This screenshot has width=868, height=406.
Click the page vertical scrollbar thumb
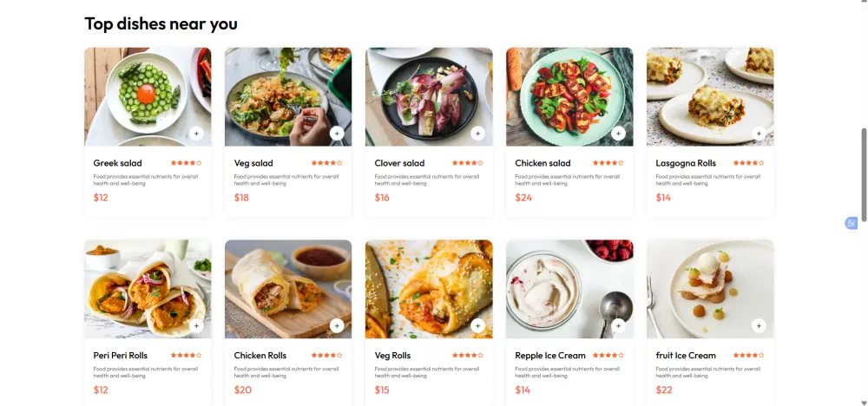tap(864, 174)
